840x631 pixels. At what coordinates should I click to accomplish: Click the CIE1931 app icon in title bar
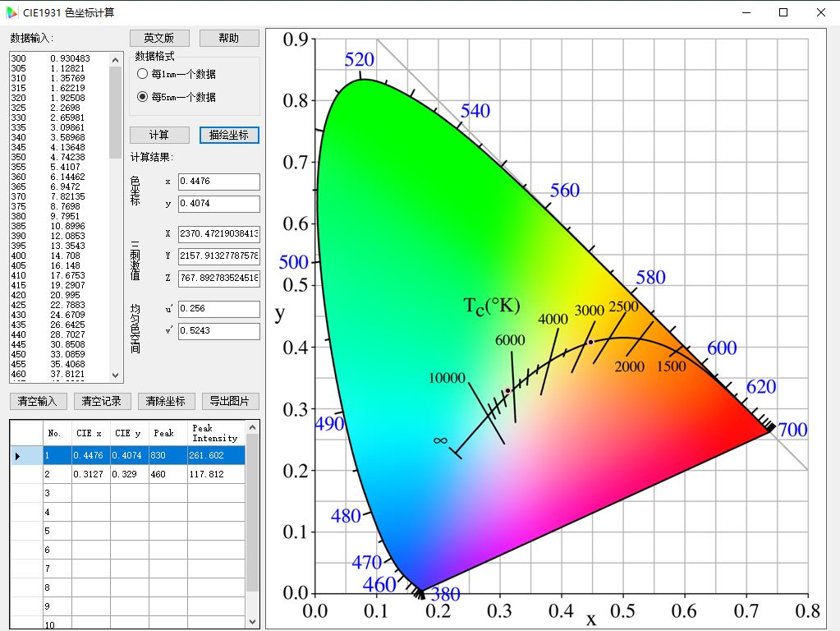pyautogui.click(x=11, y=12)
